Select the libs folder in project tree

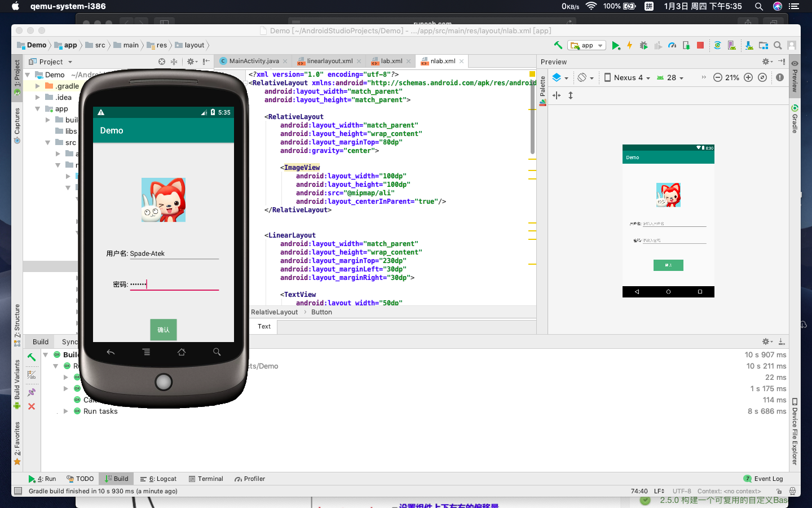[66, 131]
